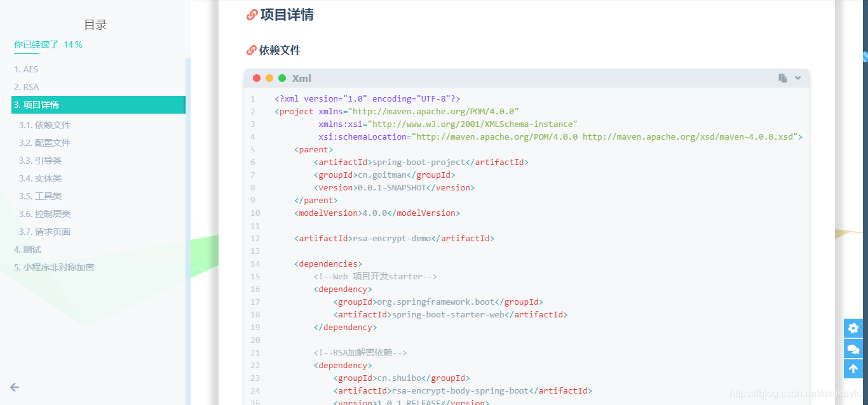
Task: Open site settings via the gear icon
Action: pos(853,328)
